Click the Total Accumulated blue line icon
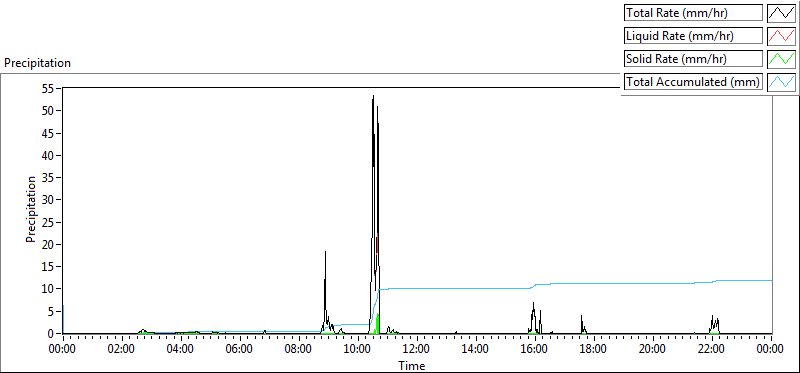800x373 pixels. (781, 82)
